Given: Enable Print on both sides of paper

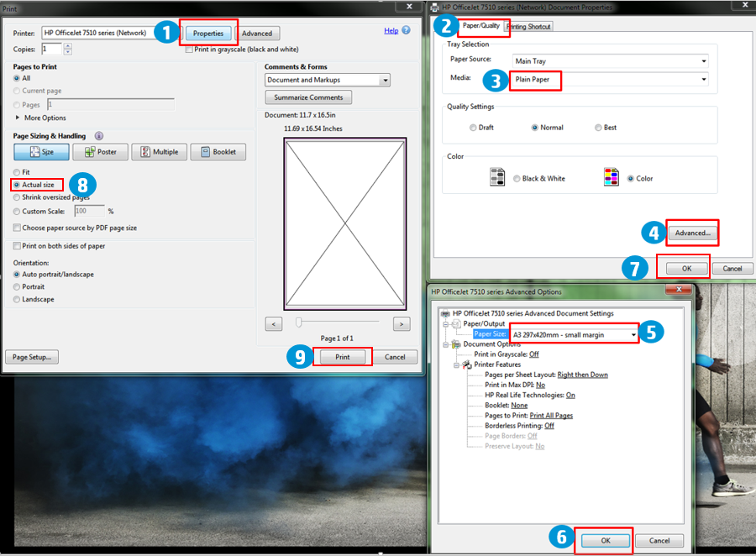Looking at the screenshot, I should click(17, 246).
